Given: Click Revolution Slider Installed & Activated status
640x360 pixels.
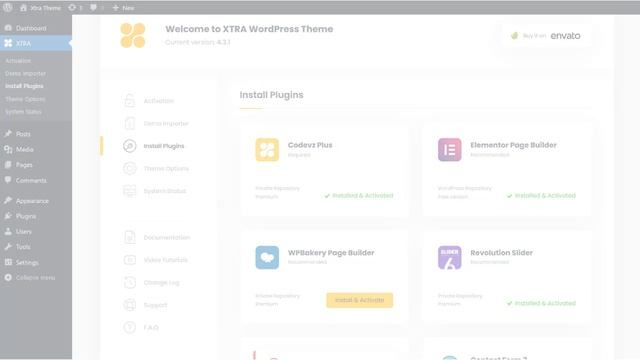Looking at the screenshot, I should point(541,303).
